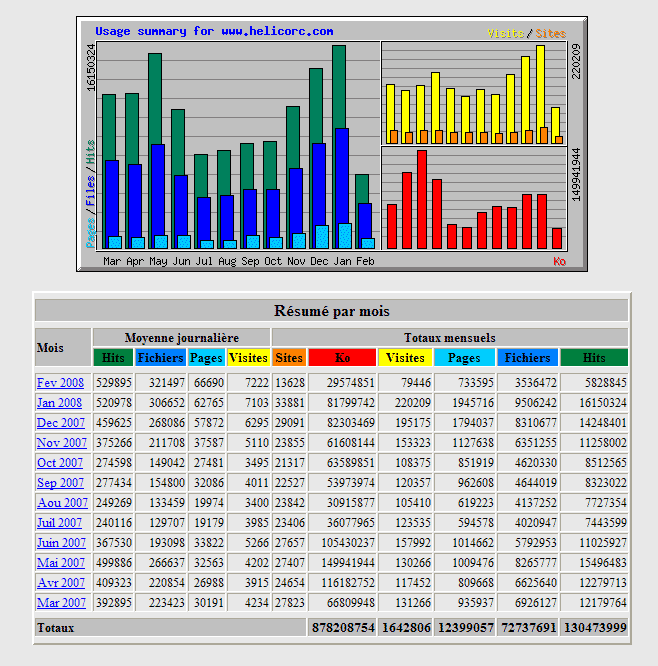The width and height of the screenshot is (658, 666).
Task: Click the Fev 2008 daily hits 529895
Action: (113, 383)
